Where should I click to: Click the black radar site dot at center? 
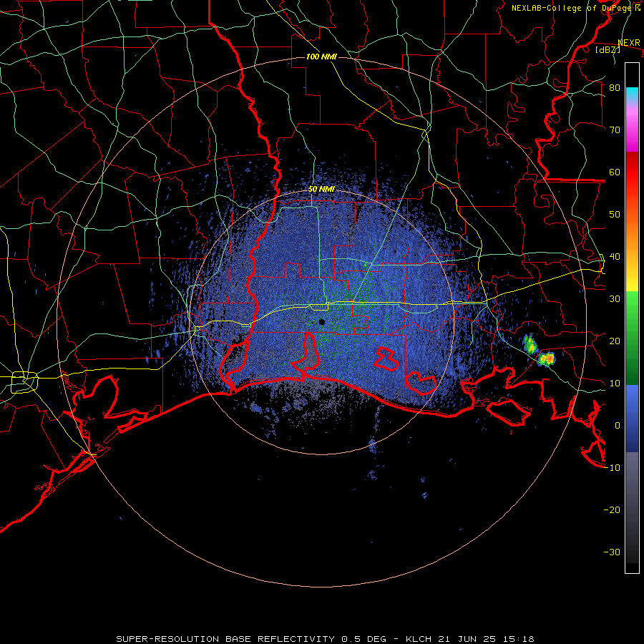pyautogui.click(x=321, y=322)
